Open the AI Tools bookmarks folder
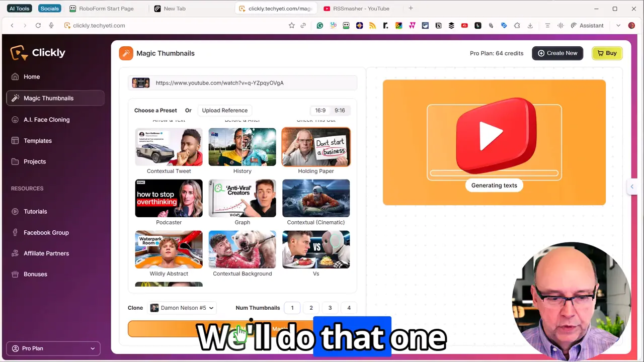The width and height of the screenshot is (644, 362). point(20,8)
